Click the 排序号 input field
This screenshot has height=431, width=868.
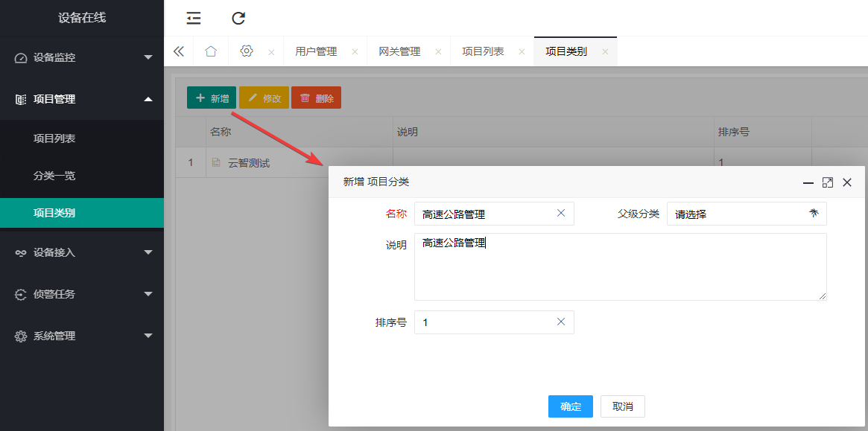[494, 322]
